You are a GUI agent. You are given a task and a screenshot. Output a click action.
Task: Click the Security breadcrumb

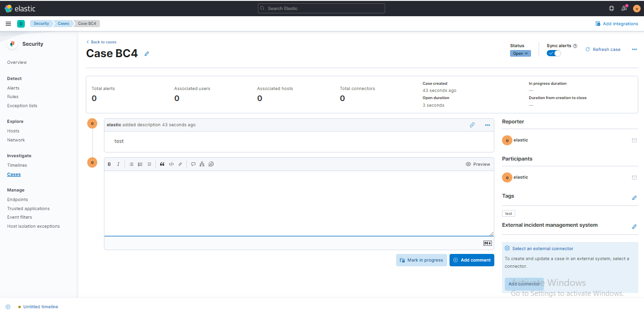(41, 23)
